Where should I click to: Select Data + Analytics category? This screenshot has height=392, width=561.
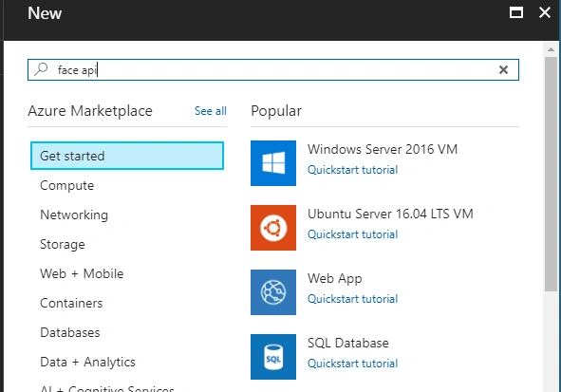87,362
